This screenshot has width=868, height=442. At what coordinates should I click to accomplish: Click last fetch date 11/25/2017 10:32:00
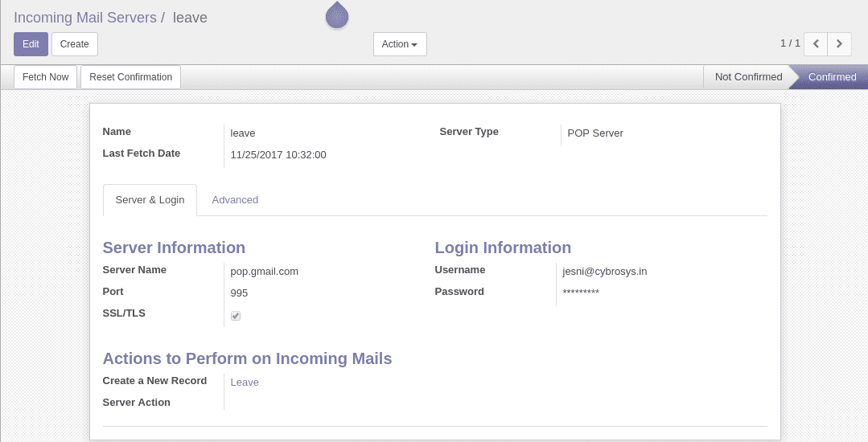point(278,155)
